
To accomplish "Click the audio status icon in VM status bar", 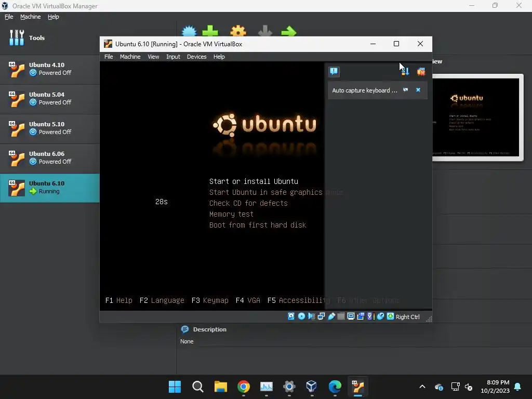I will pyautogui.click(x=311, y=316).
